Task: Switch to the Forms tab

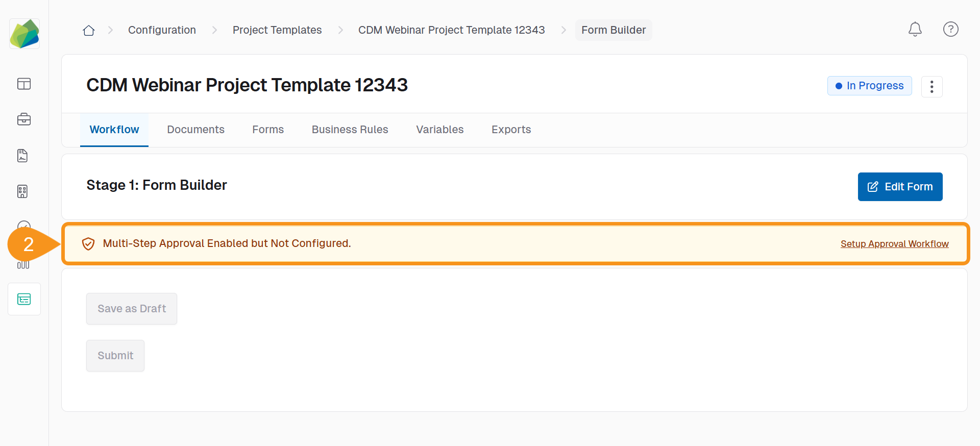Action: (268, 130)
